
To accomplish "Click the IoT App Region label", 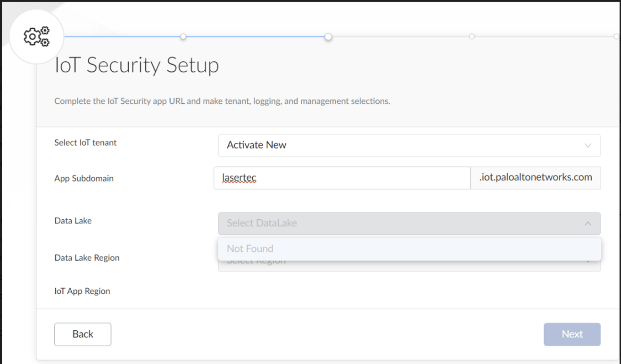I will click(82, 291).
